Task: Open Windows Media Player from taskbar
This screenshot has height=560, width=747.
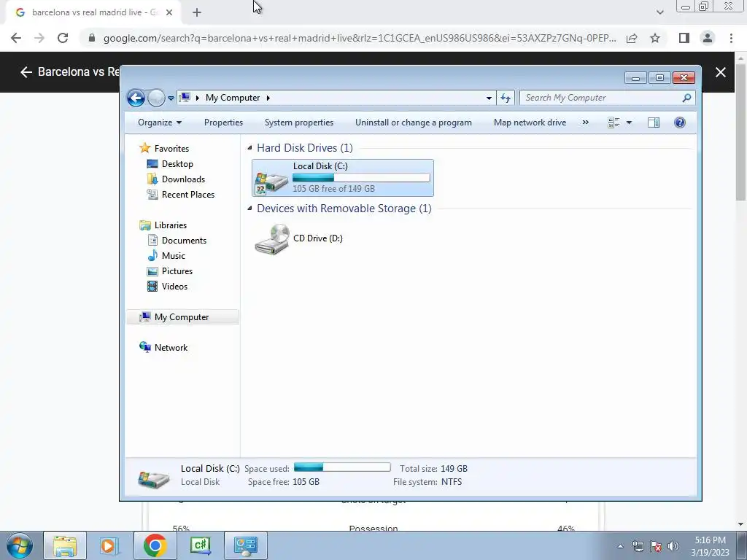Action: [x=109, y=545]
